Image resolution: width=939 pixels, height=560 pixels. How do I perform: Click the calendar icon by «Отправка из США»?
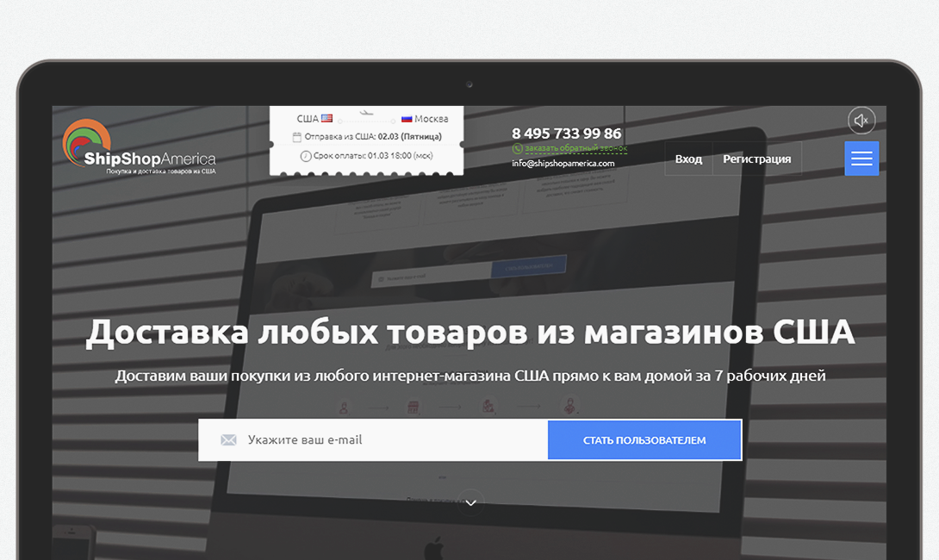click(x=296, y=137)
